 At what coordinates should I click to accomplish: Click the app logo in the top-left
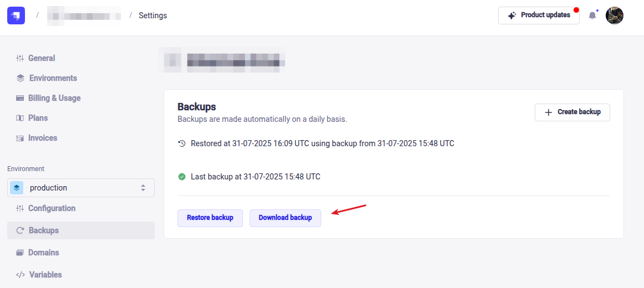coord(16,16)
